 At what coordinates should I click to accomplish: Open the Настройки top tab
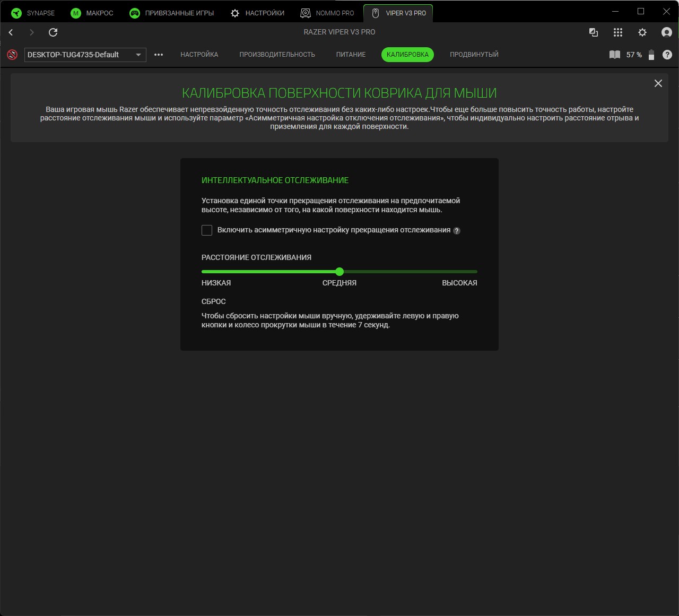(x=258, y=13)
